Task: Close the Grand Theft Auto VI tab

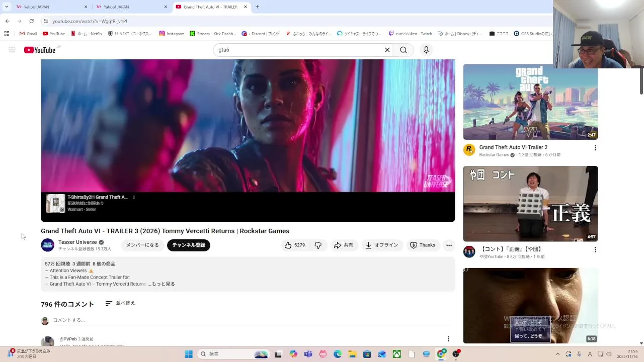Action: tap(246, 7)
